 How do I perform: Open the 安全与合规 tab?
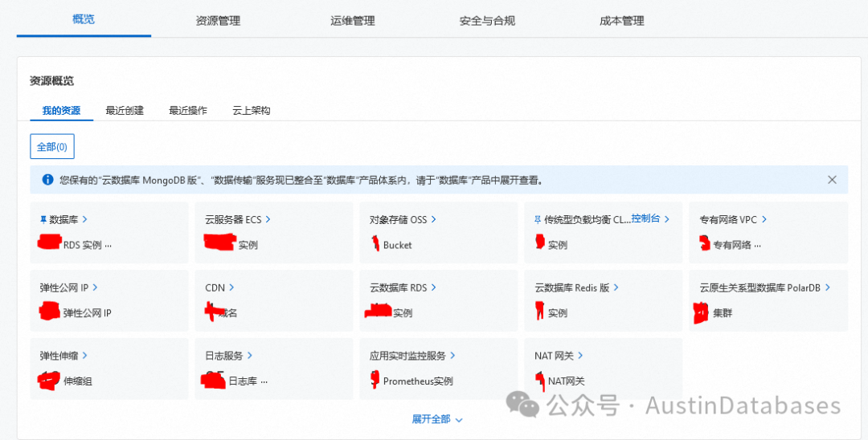click(x=487, y=21)
